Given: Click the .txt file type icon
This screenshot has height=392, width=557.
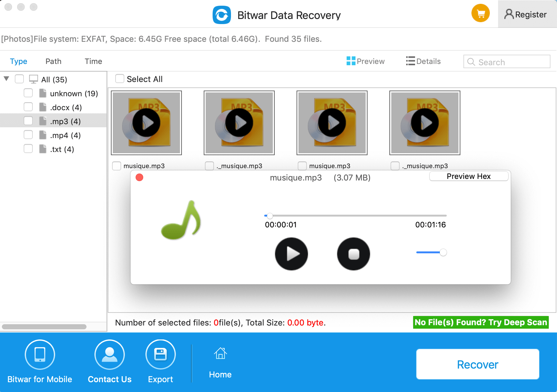Looking at the screenshot, I should tap(43, 149).
